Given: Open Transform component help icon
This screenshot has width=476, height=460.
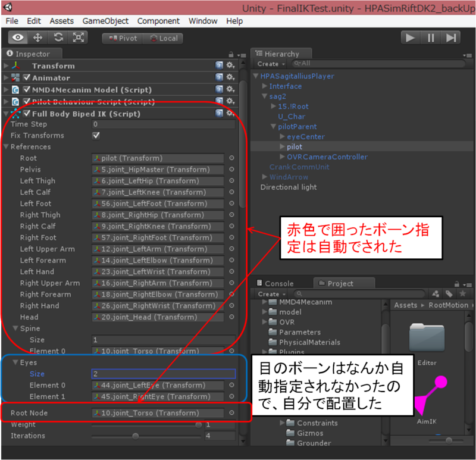Looking at the screenshot, I should [219, 65].
